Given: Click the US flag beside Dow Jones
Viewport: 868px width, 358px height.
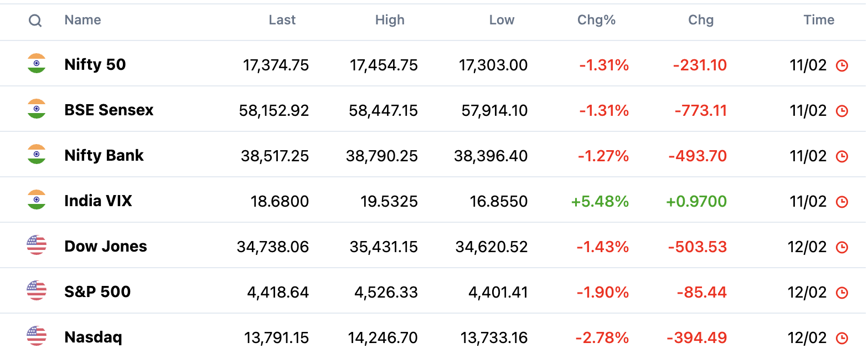Looking at the screenshot, I should point(37,246).
